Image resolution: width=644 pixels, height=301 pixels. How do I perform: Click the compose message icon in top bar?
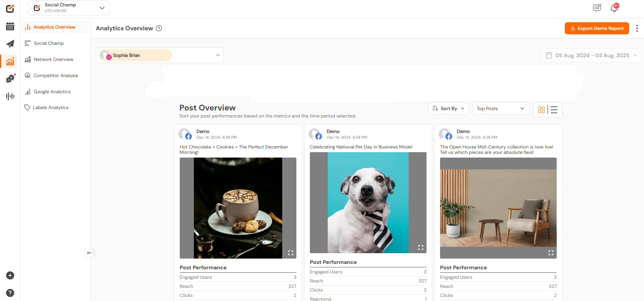pos(597,8)
